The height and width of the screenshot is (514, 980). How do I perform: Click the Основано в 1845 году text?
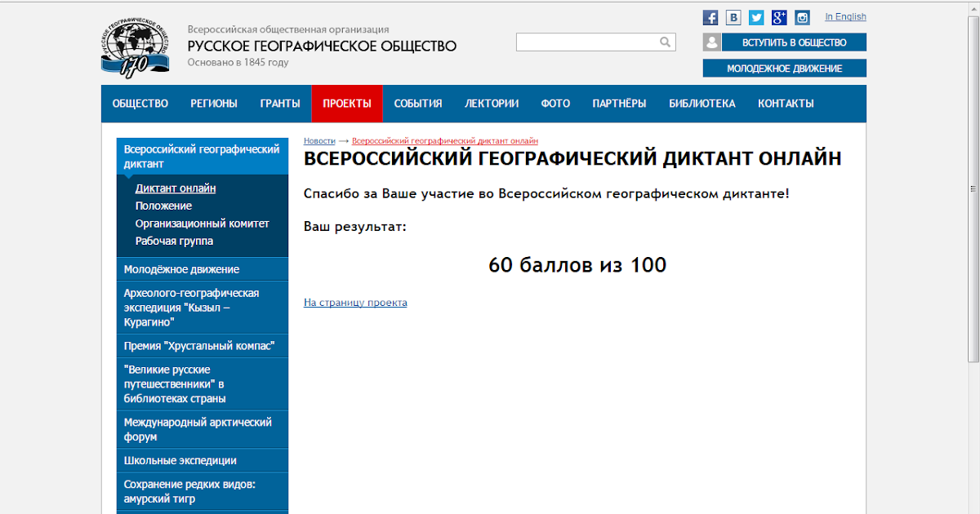[238, 62]
